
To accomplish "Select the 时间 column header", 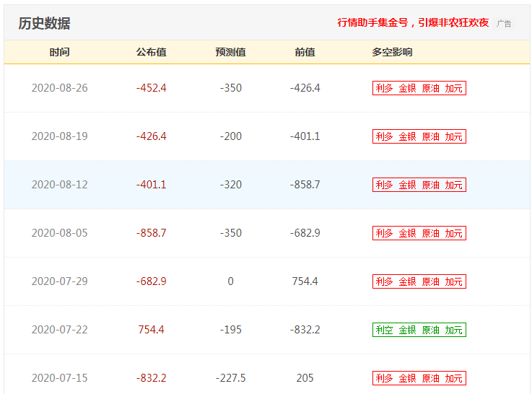I will (60, 52).
